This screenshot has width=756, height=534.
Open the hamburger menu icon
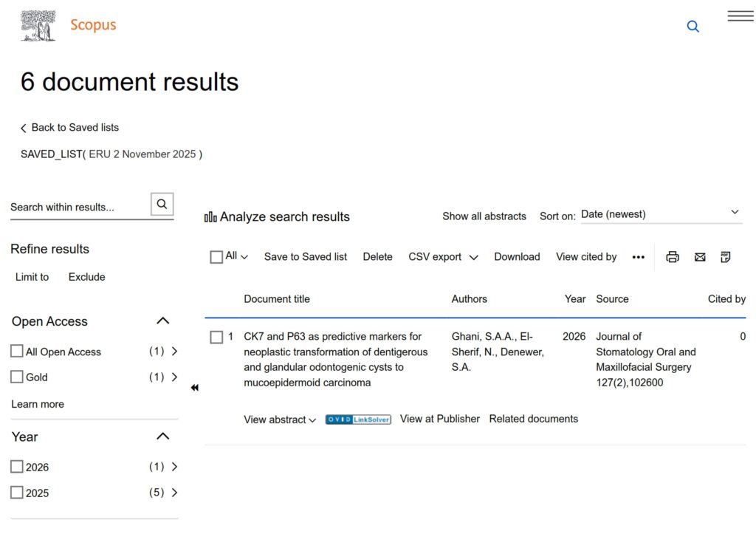[740, 16]
